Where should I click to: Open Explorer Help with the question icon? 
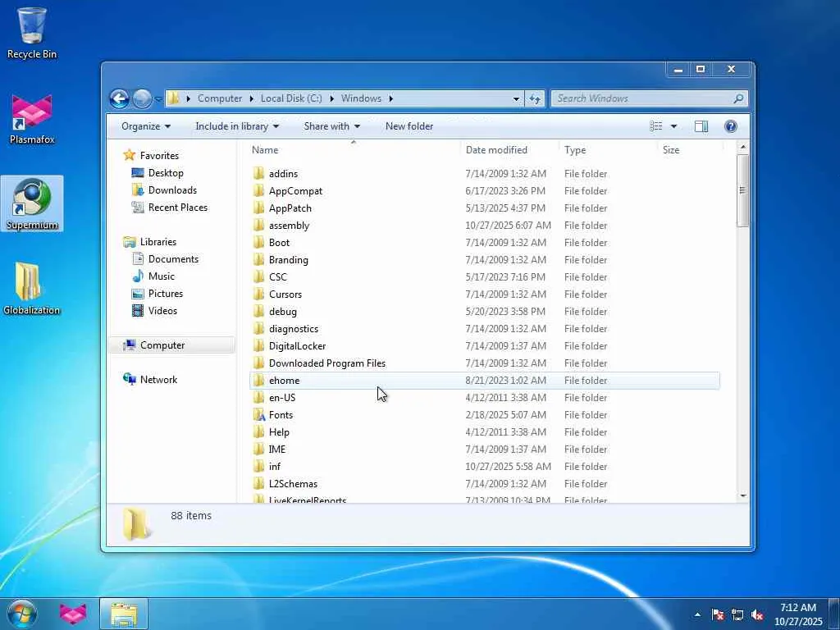tap(731, 126)
